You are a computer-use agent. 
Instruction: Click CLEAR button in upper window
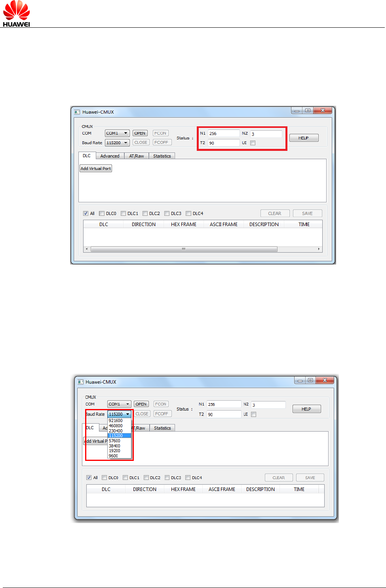click(275, 213)
